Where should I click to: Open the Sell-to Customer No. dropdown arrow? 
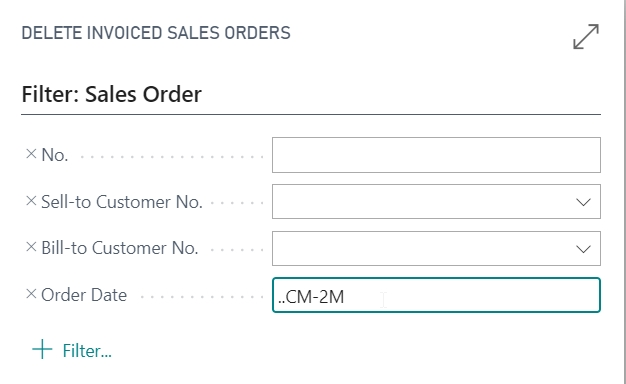[x=583, y=202]
